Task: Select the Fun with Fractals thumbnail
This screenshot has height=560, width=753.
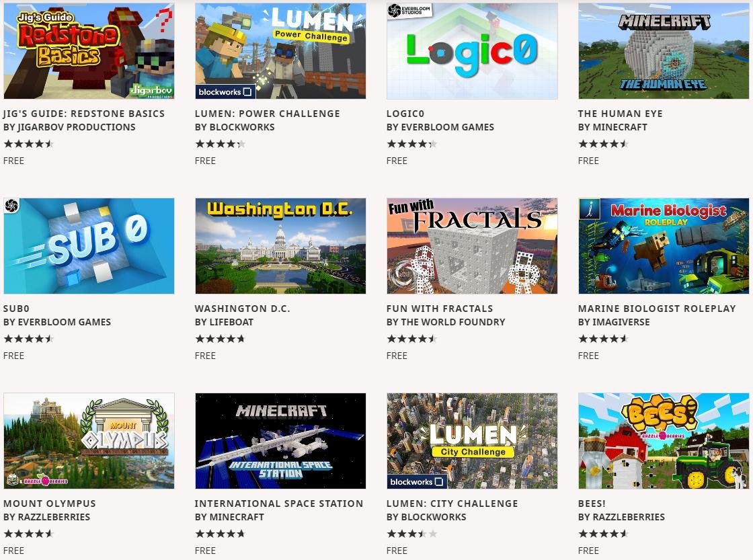Action: (x=472, y=246)
